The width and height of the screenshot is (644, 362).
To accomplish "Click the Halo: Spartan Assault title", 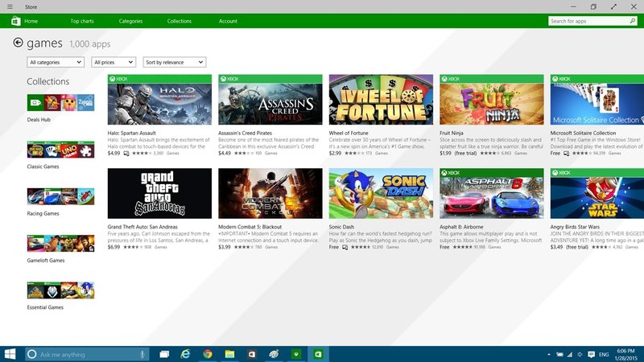I will (x=131, y=133).
